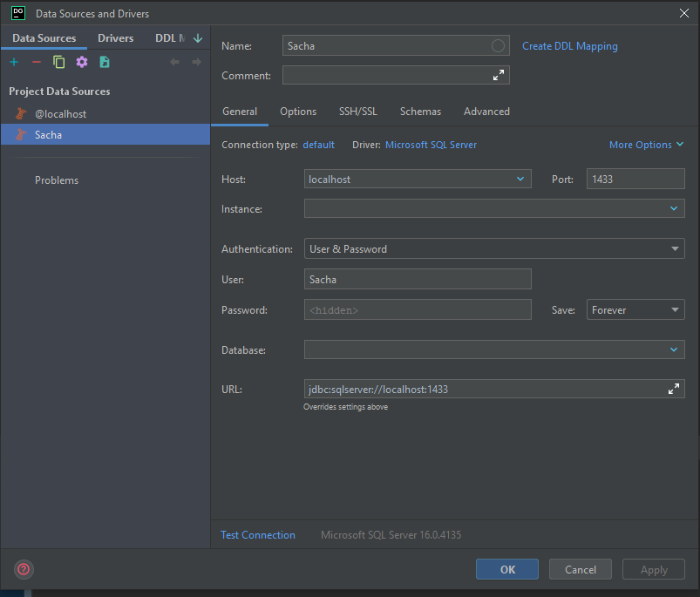Select the @localhost data source
This screenshot has width=700, height=597.
(x=60, y=114)
